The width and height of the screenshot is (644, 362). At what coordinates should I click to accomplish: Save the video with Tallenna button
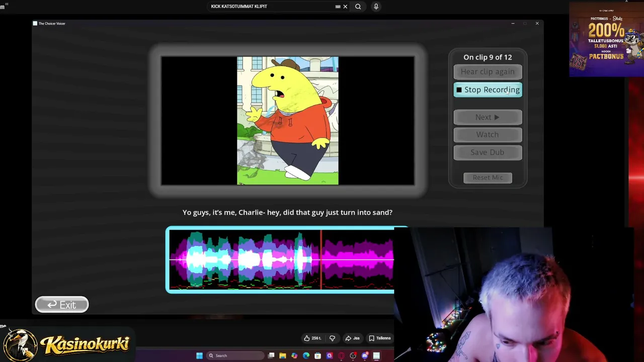(380, 338)
